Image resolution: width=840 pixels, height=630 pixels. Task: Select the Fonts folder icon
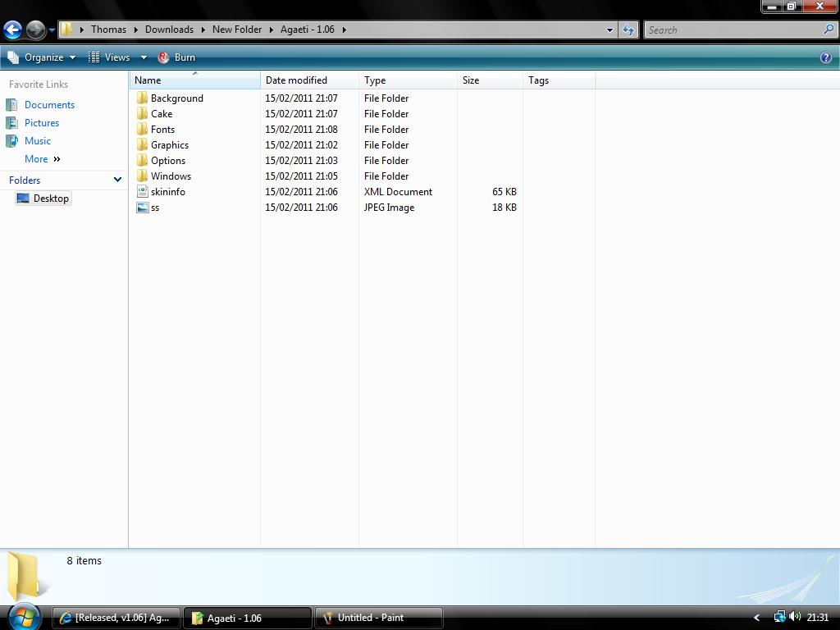coord(142,129)
